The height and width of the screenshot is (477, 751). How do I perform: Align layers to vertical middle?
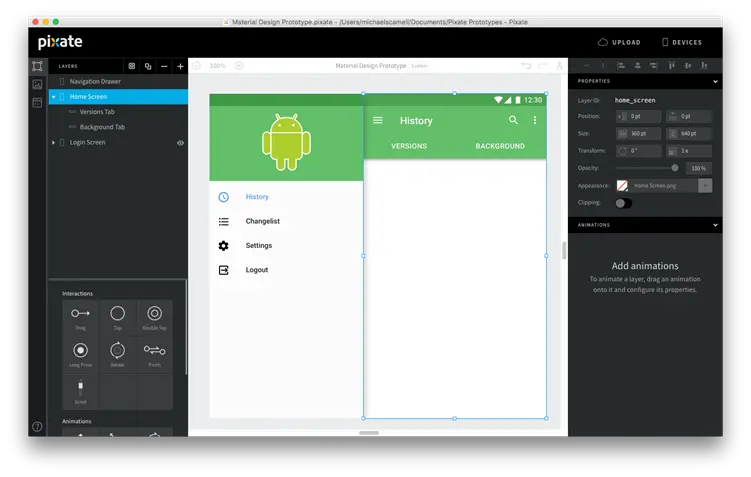point(688,66)
